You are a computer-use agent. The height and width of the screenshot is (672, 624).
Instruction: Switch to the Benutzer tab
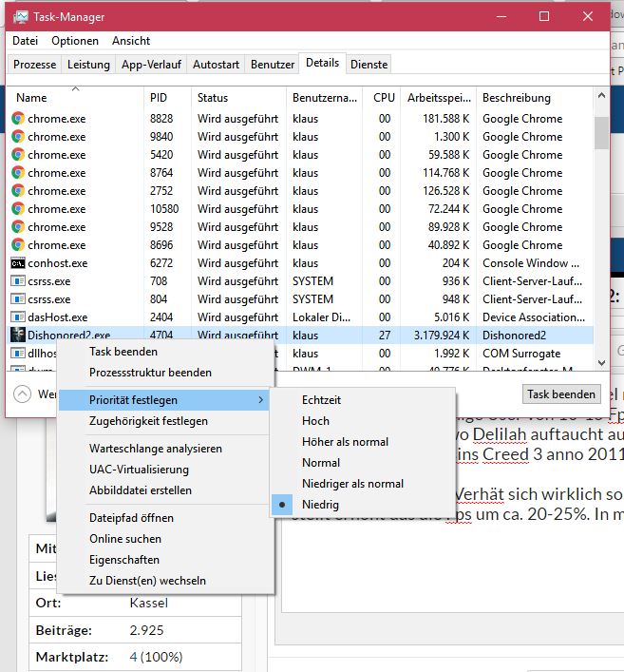[273, 65]
